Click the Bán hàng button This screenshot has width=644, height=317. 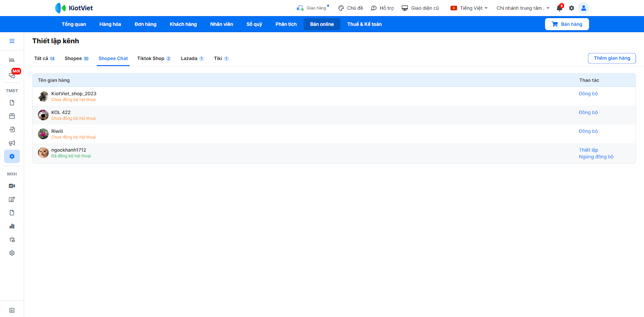coord(567,24)
